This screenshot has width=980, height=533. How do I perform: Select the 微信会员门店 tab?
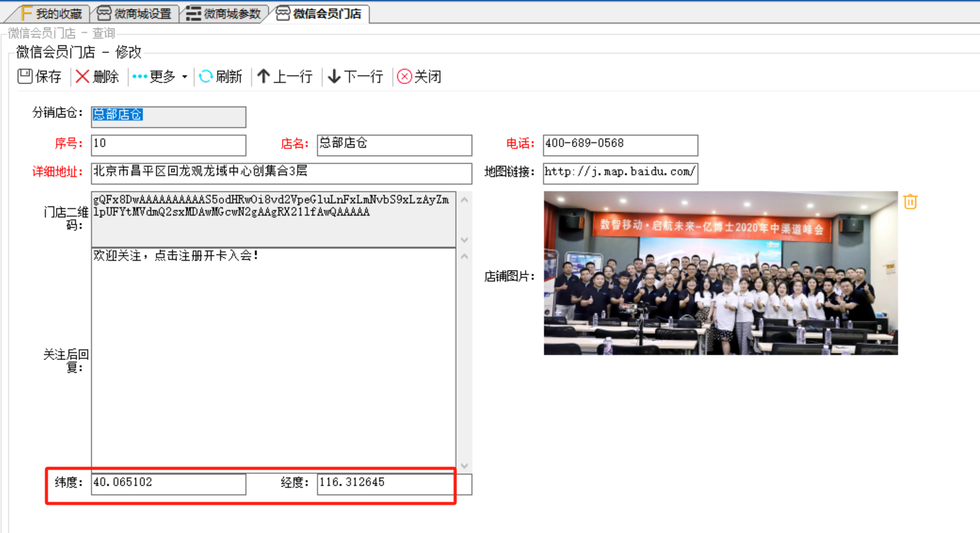320,14
